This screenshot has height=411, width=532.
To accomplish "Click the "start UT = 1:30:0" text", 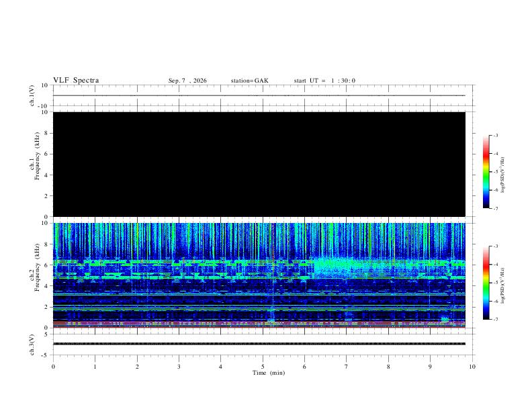I will click(324, 81).
